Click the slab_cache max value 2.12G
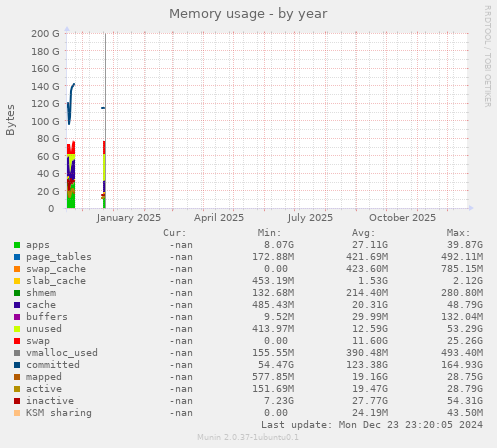Screen dimensions: 497x448 pyautogui.click(x=468, y=281)
